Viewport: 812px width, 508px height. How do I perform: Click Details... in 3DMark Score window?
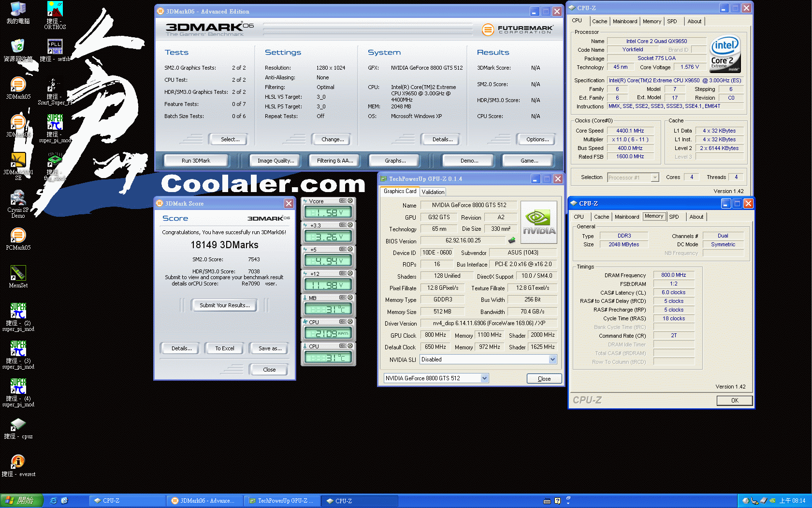coord(181,348)
